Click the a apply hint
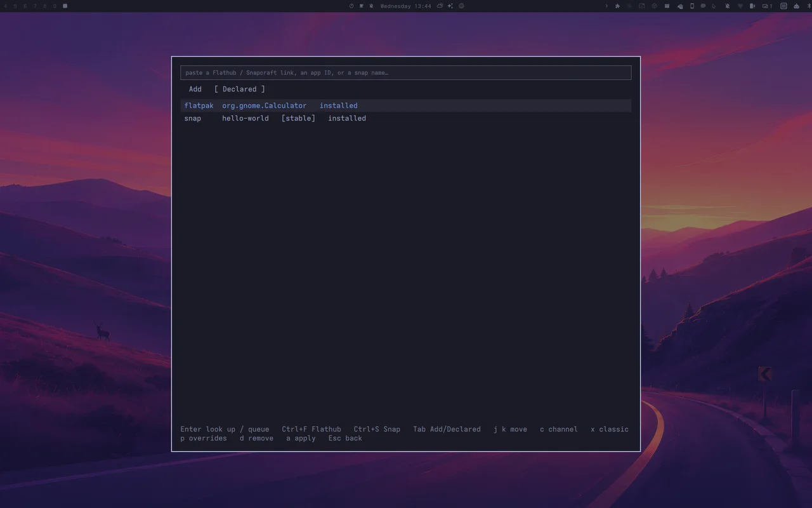This screenshot has width=812, height=508. (301, 438)
